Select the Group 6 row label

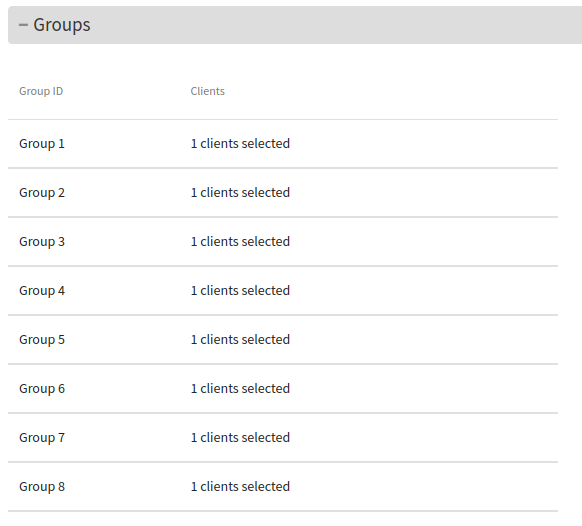tap(42, 389)
